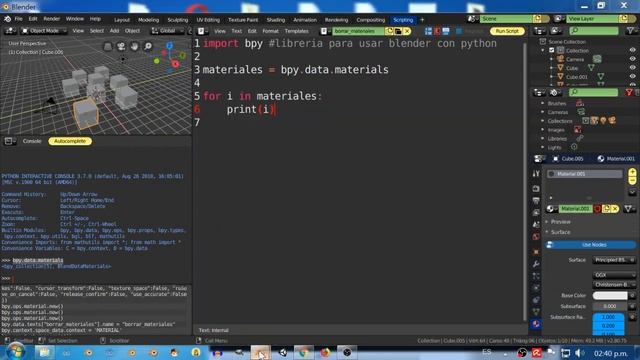The width and height of the screenshot is (640, 360).
Task: Open the Format menu in the text editor
Action: (270, 31)
